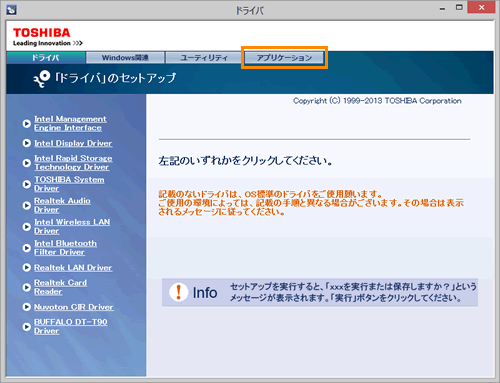
Task: Minimize the ドライバ window
Action: point(442,8)
